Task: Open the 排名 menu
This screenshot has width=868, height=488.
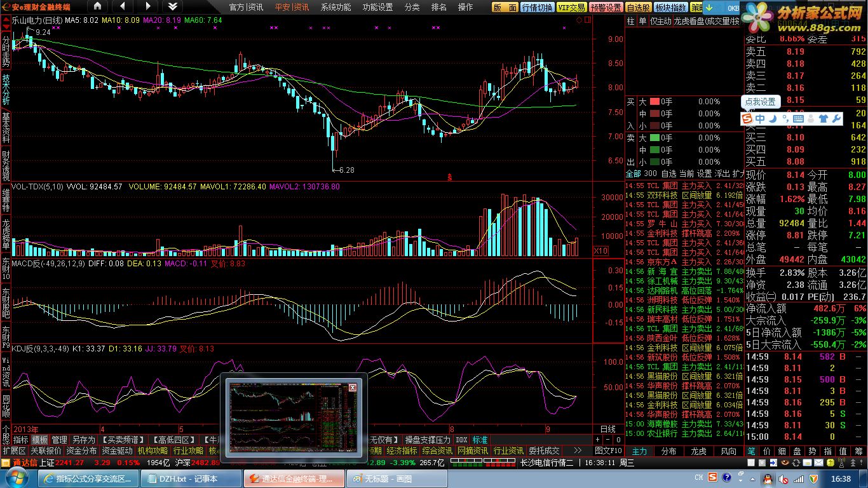Action: (x=439, y=7)
